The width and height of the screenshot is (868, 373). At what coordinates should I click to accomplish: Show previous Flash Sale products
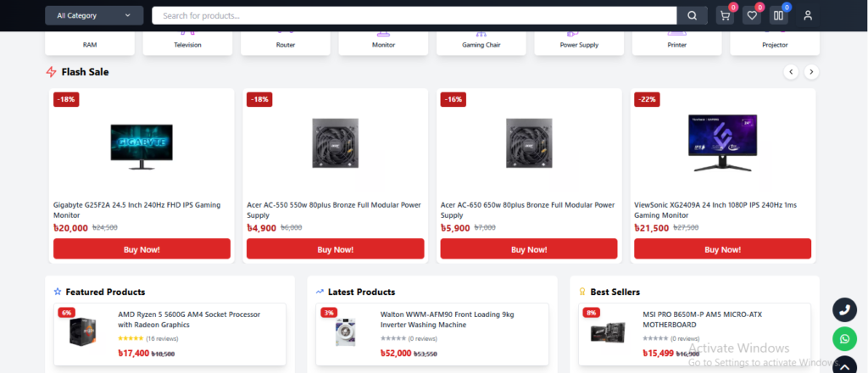[x=791, y=72]
